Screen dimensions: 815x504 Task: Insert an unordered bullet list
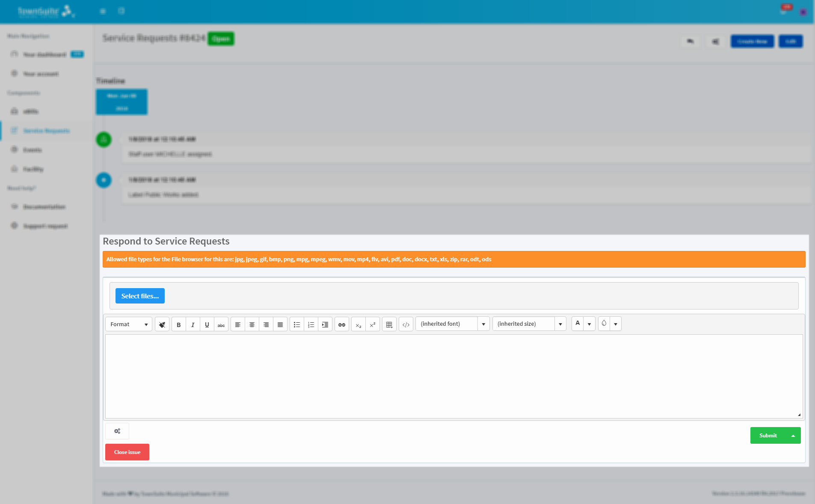click(297, 324)
